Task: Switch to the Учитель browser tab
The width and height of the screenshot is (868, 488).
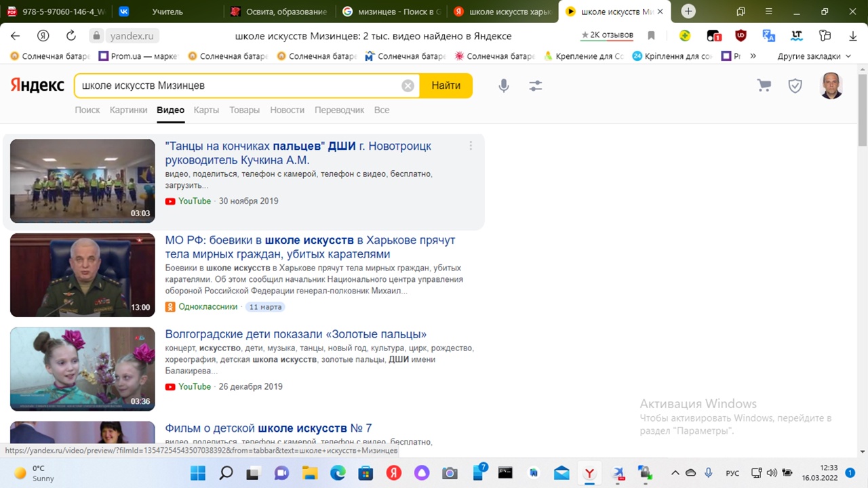Action: [x=167, y=12]
